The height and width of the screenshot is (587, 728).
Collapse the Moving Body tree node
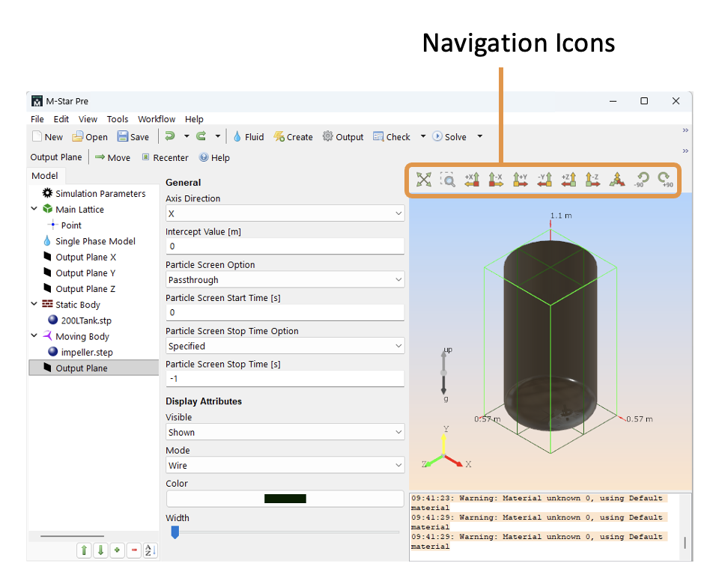[x=34, y=336]
